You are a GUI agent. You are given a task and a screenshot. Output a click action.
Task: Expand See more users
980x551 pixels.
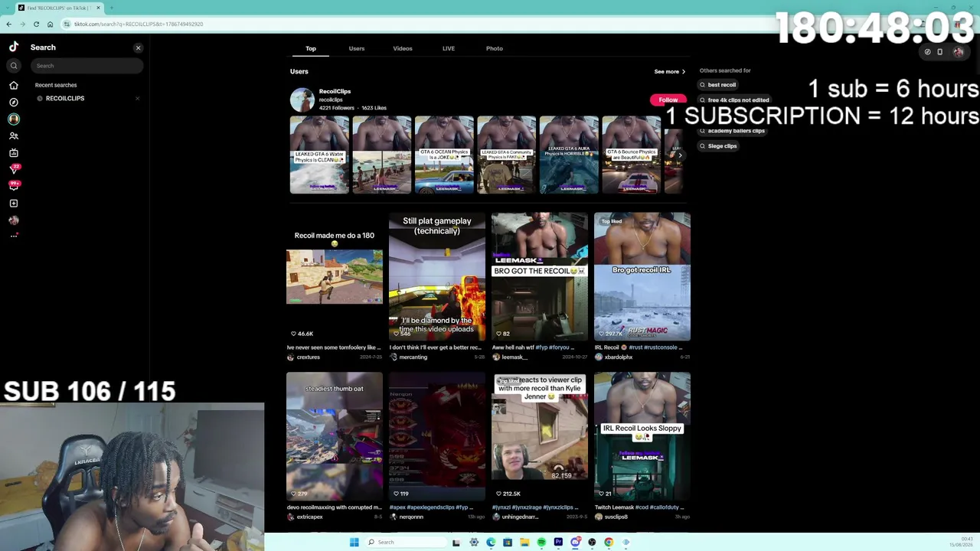pyautogui.click(x=670, y=72)
